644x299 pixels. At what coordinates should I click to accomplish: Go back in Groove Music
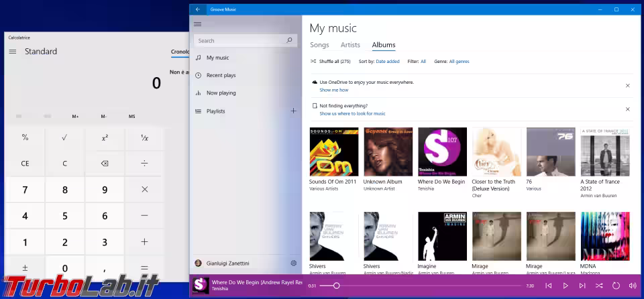pos(198,9)
